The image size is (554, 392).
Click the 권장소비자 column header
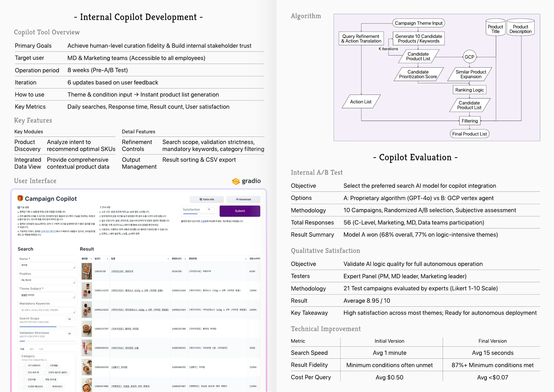point(255,259)
